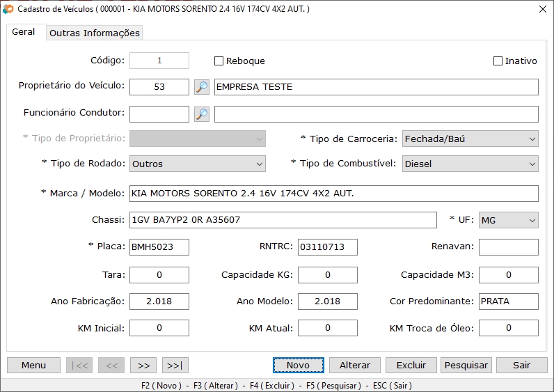Image resolution: width=554 pixels, height=392 pixels.
Task: Open the Tipo de Combustível dropdown
Action: [x=470, y=164]
